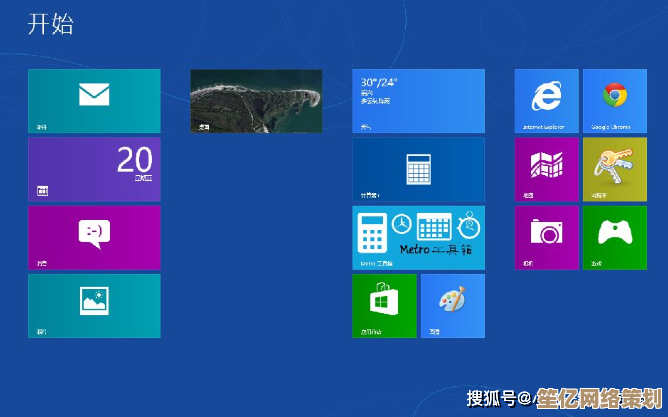Launch Internet Explorer
668x417 pixels.
(546, 101)
